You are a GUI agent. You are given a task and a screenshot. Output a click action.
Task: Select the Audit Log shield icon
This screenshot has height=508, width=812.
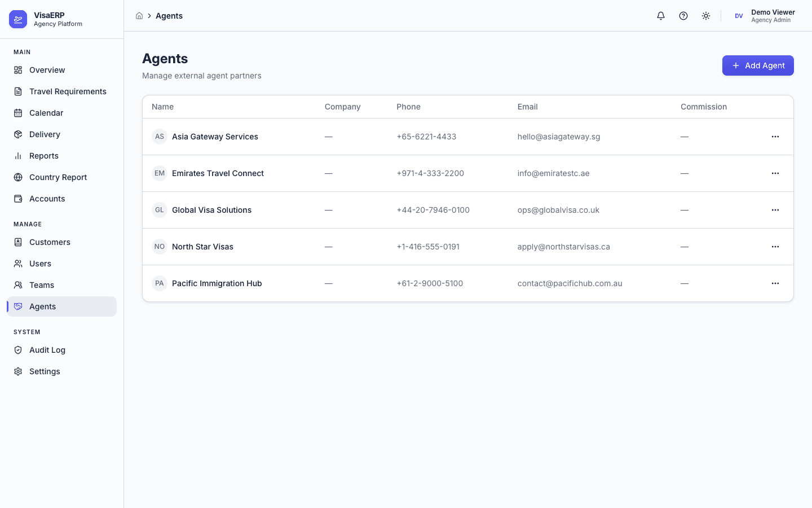pos(17,350)
